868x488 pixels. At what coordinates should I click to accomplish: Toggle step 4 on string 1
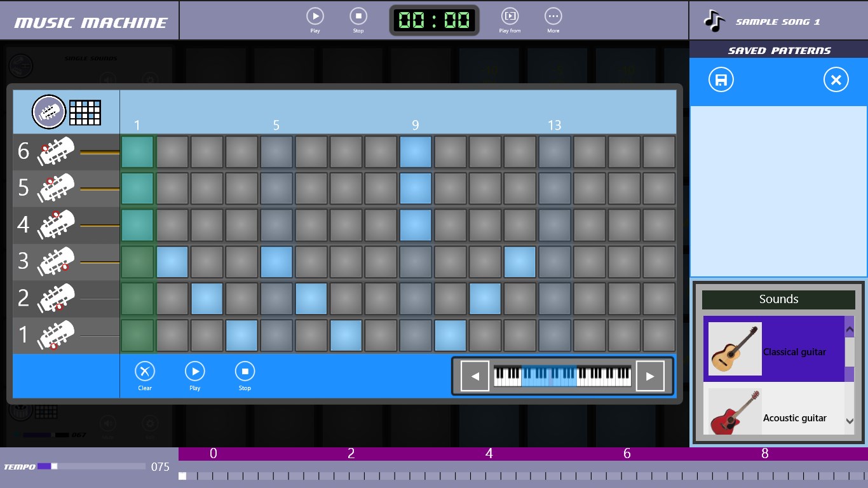click(x=241, y=336)
